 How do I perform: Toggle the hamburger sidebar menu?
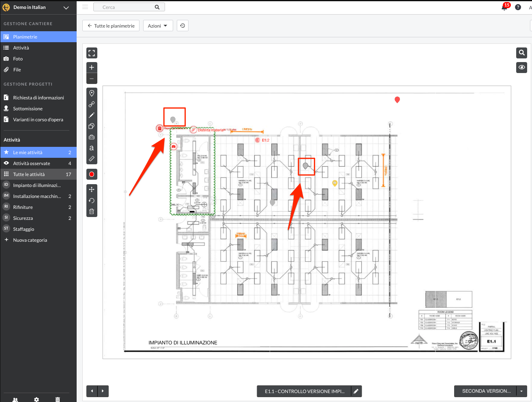pyautogui.click(x=85, y=7)
